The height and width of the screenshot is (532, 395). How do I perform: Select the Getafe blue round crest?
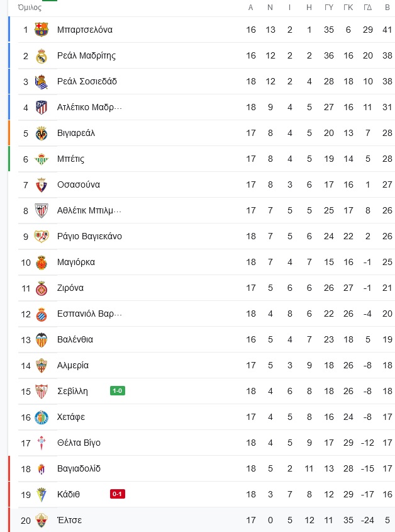point(42,417)
